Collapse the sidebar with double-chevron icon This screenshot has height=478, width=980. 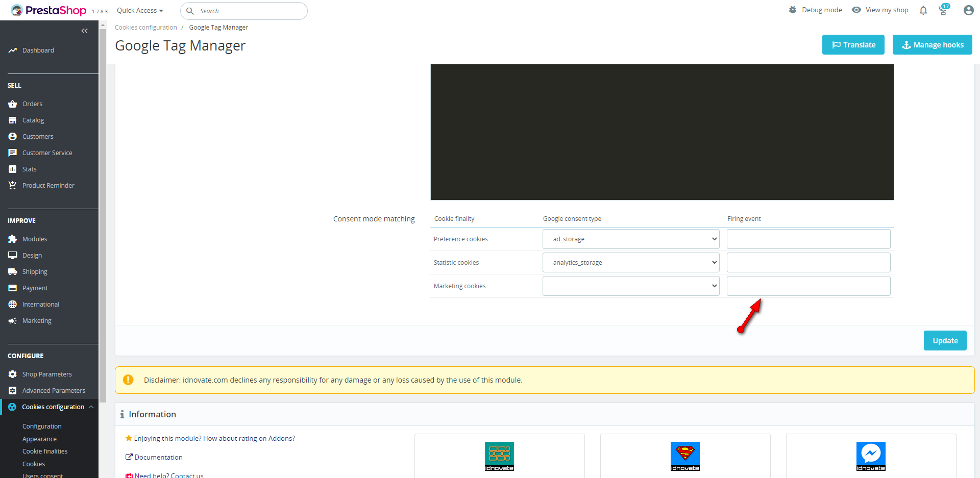pyautogui.click(x=84, y=31)
